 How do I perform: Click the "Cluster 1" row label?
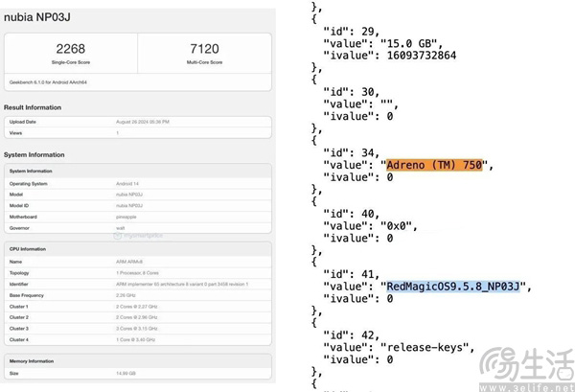point(19,307)
